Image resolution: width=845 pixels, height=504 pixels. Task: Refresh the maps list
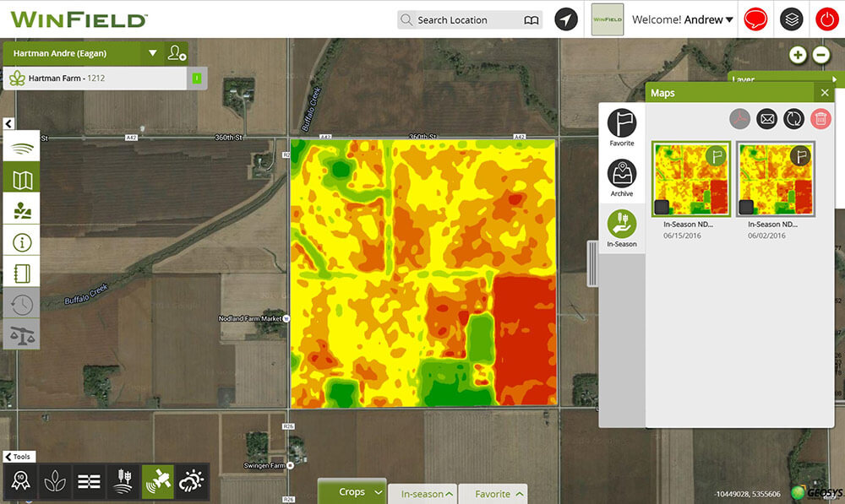pos(793,119)
